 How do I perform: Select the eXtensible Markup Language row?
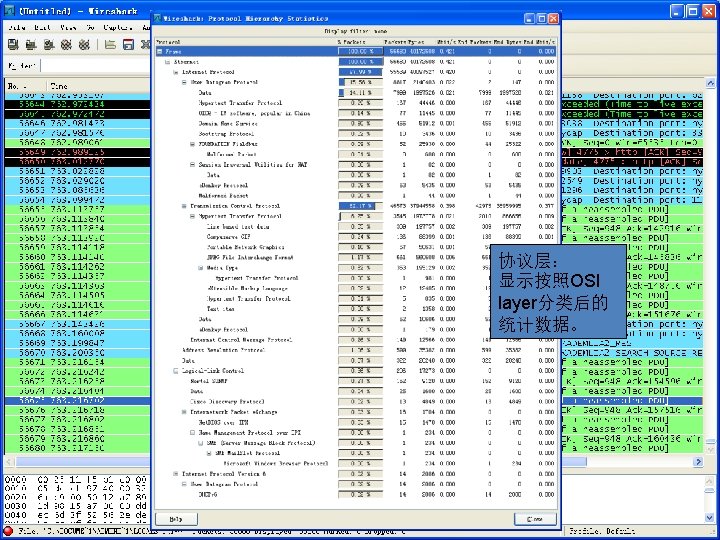pyautogui.click(x=356, y=288)
